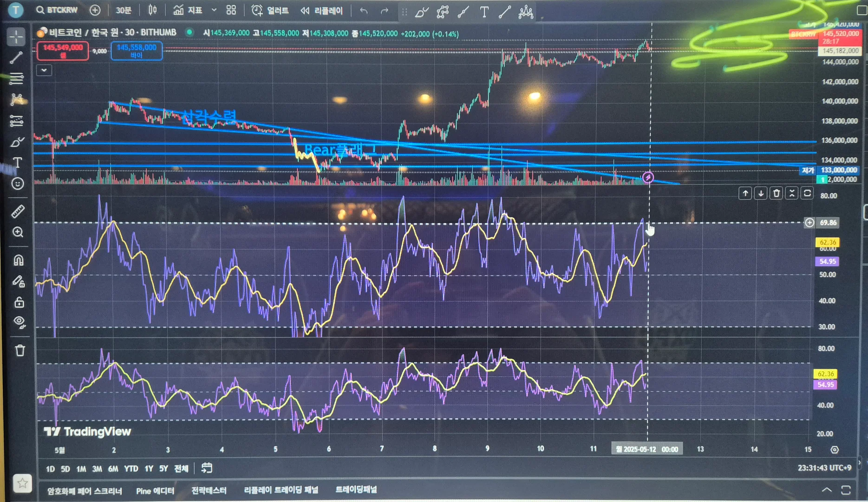The width and height of the screenshot is (868, 502).
Task: Toggle magnet snap mode
Action: pos(18,260)
